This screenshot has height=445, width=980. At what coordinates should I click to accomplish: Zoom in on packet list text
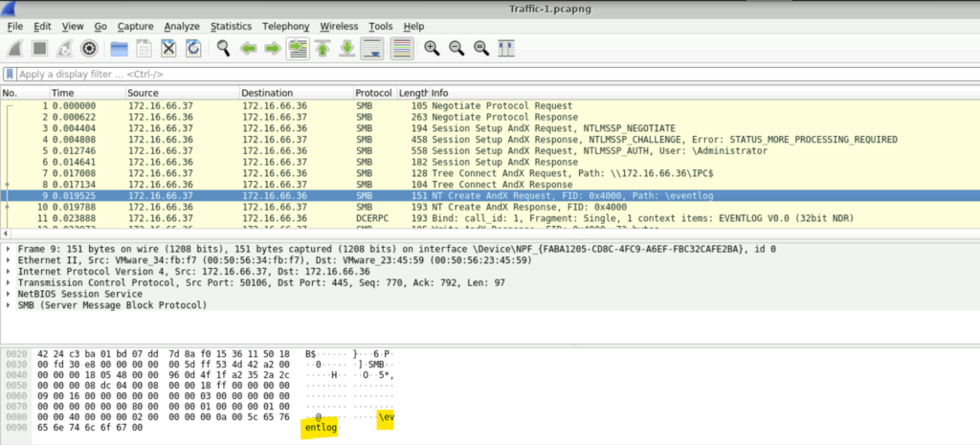(x=432, y=49)
